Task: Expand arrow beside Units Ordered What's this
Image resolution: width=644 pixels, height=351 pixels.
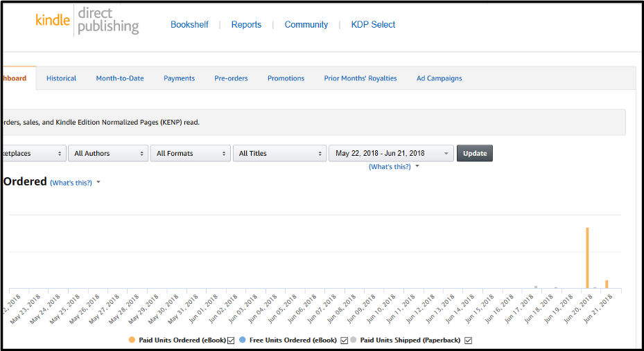Action: click(x=98, y=183)
